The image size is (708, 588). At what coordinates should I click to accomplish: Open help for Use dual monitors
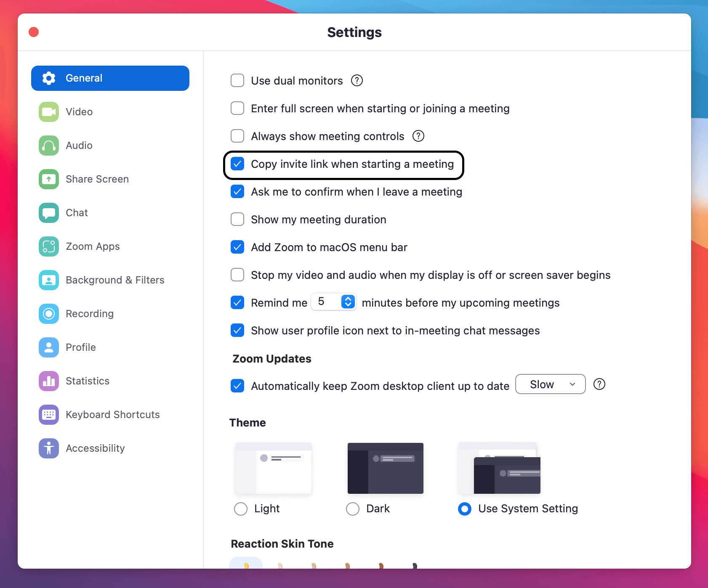357,80
